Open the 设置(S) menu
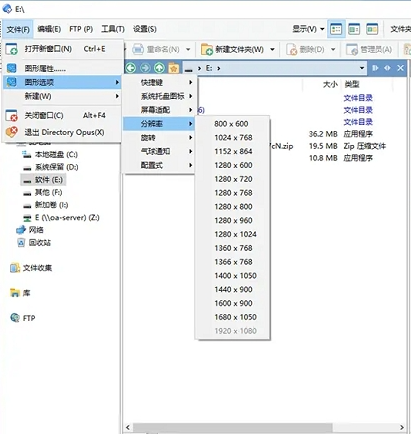This screenshot has width=411, height=434. coord(145,29)
